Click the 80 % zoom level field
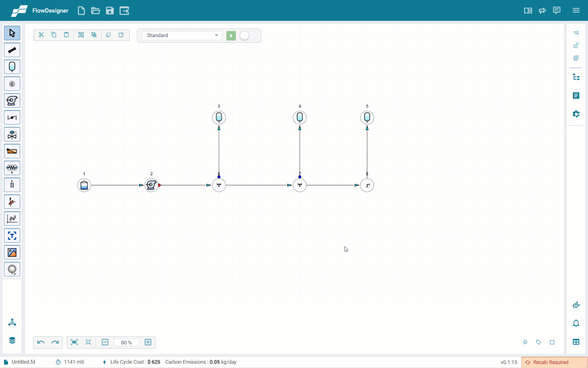Image resolution: width=588 pixels, height=368 pixels. pos(126,342)
